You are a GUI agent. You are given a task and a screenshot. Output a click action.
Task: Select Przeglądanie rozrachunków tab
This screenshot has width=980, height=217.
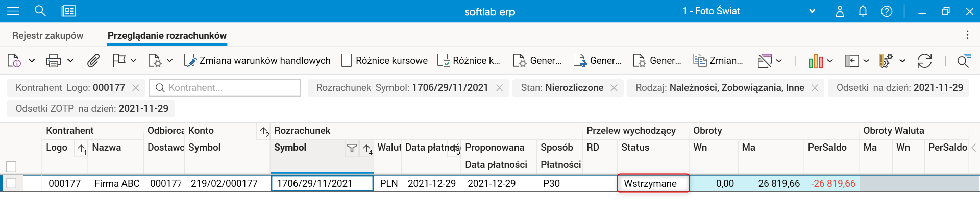167,35
